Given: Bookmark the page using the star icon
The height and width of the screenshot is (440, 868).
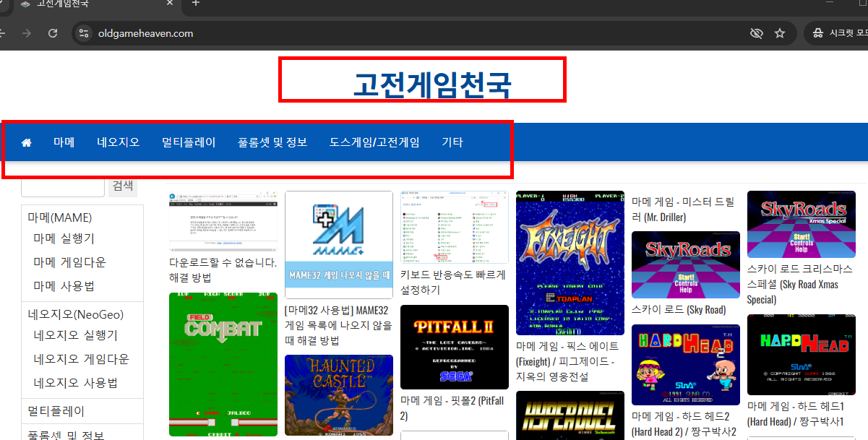Looking at the screenshot, I should click(780, 33).
